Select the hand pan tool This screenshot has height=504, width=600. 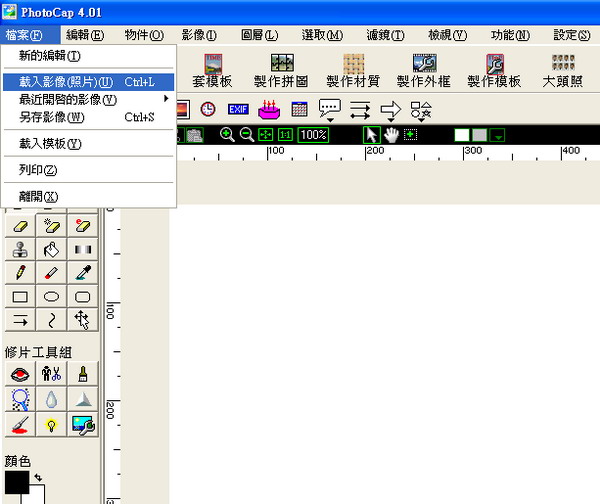(390, 134)
